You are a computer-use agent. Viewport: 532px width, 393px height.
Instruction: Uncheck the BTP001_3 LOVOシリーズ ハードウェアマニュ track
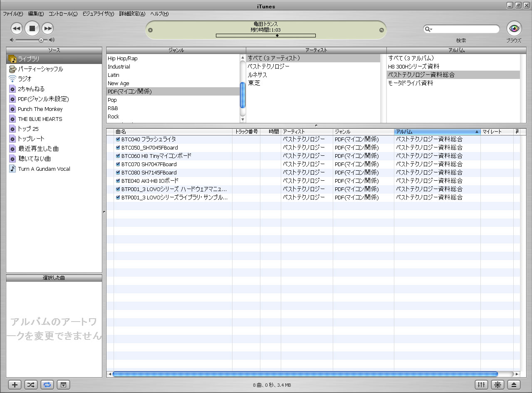click(x=118, y=189)
